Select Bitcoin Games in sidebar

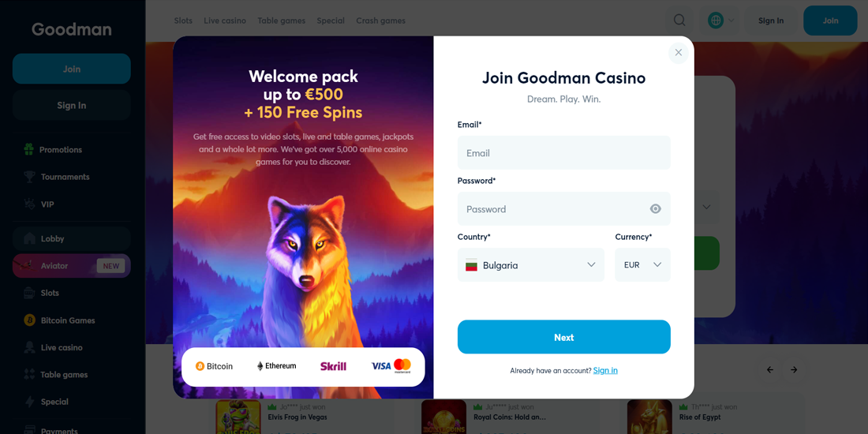[67, 320]
